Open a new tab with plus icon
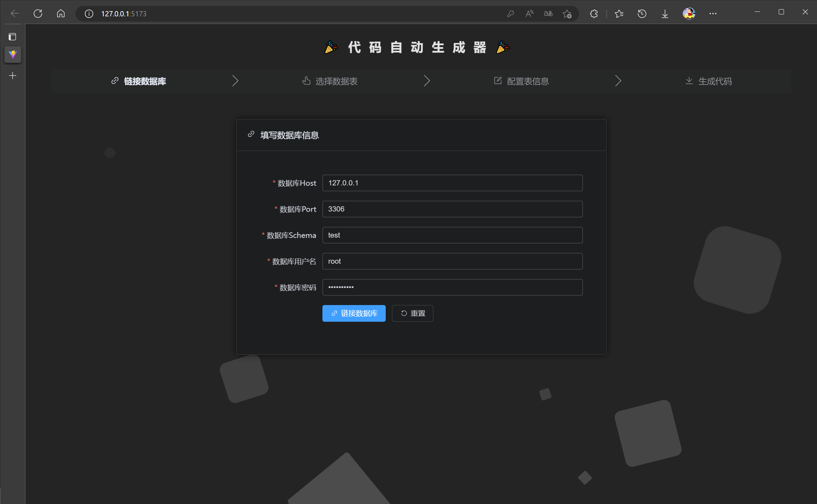 (x=13, y=75)
